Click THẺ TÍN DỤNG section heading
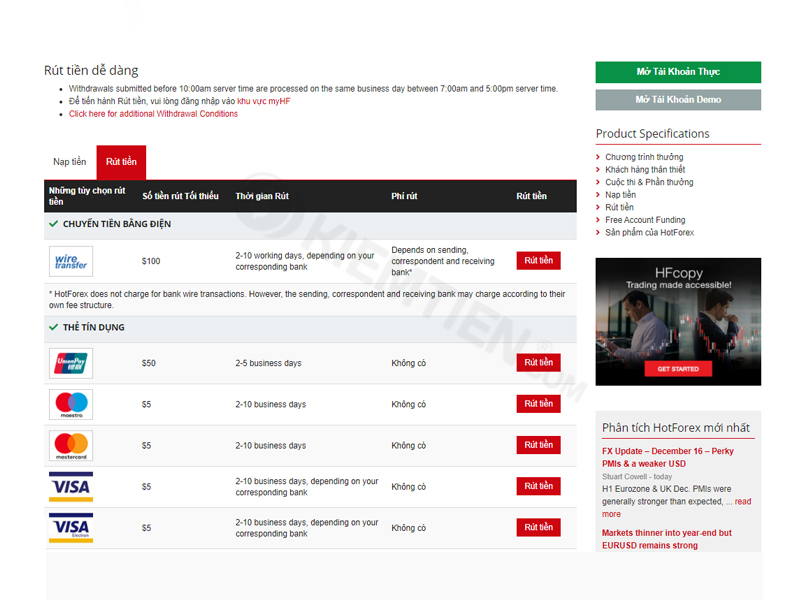 [93, 328]
